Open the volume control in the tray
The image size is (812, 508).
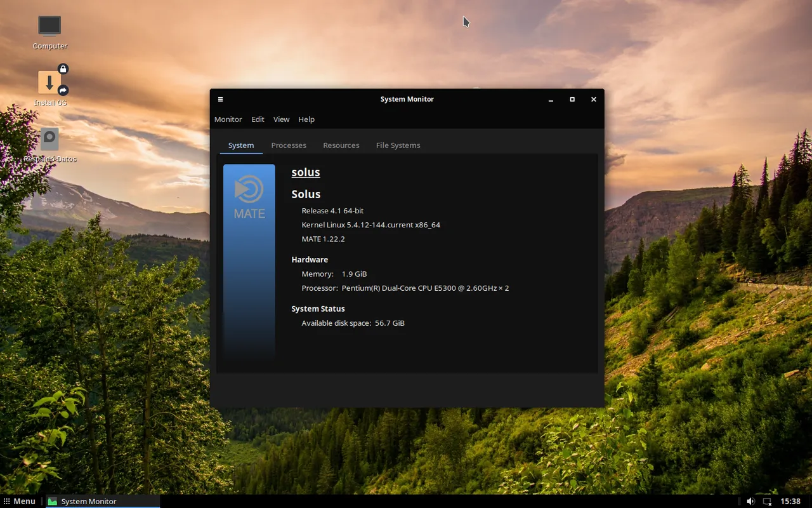coord(750,501)
